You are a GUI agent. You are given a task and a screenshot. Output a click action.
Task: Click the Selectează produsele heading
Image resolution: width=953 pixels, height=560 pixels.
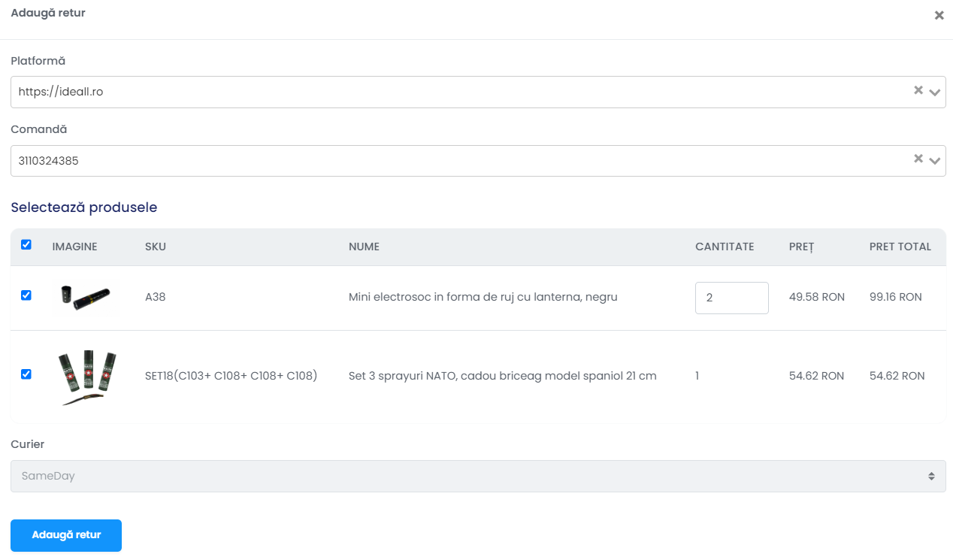[84, 207]
